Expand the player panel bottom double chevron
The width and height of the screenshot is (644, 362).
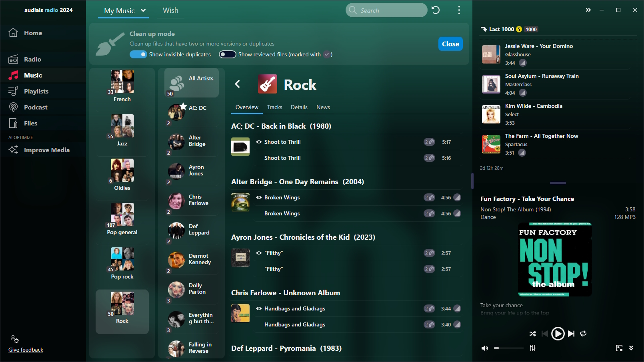click(x=631, y=348)
